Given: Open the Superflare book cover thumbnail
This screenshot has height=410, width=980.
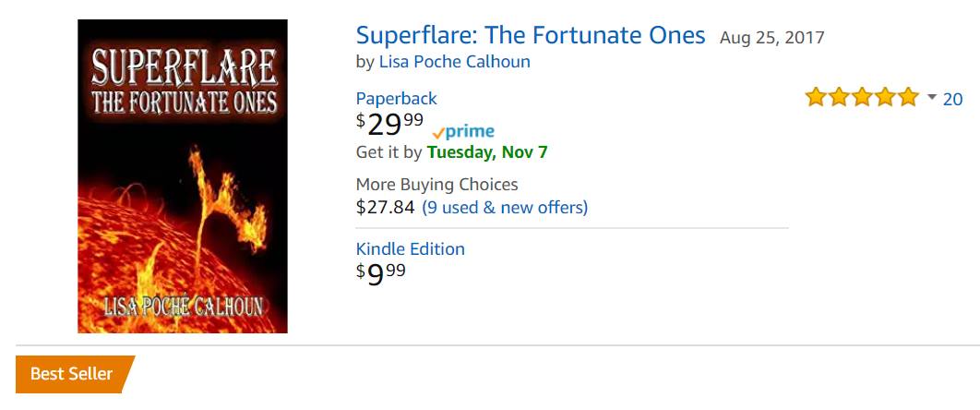Looking at the screenshot, I should 183,176.
